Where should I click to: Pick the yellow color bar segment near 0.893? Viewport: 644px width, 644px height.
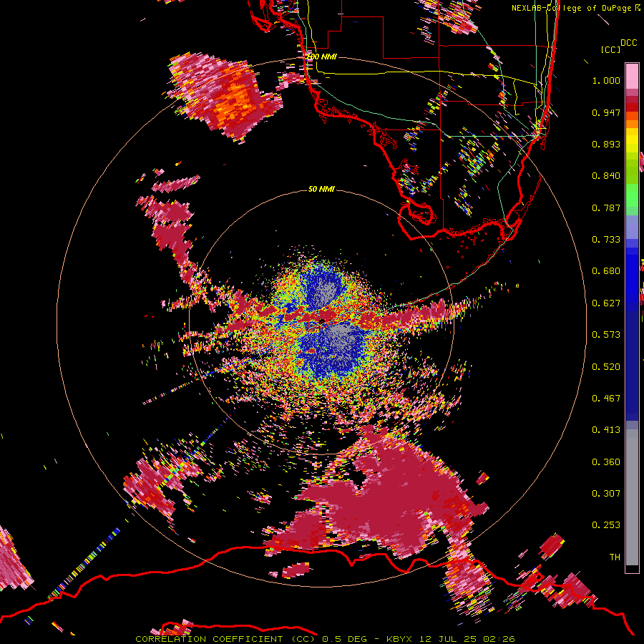(632, 140)
